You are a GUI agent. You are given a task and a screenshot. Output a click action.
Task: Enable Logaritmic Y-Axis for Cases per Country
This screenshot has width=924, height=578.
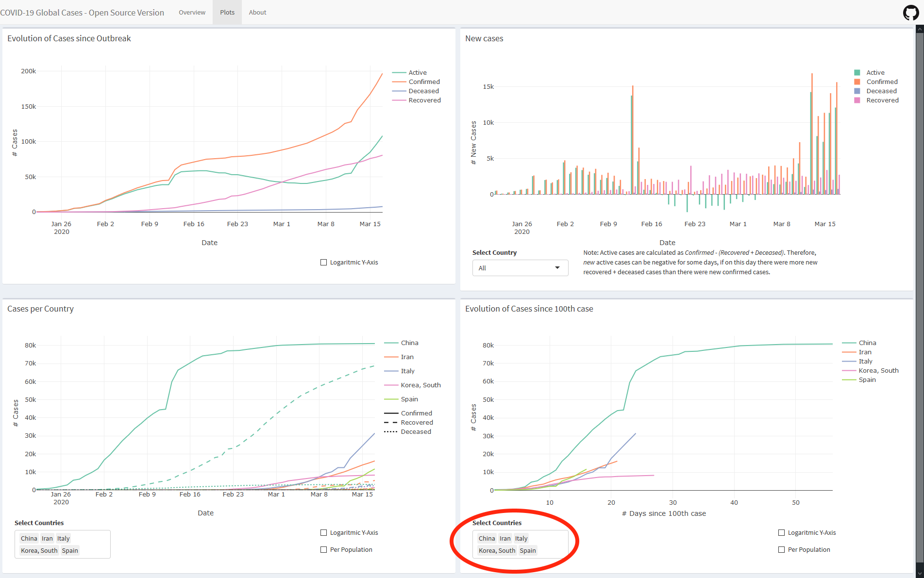tap(323, 533)
